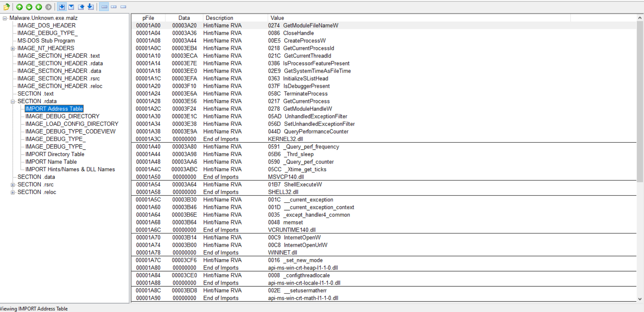Click the pFile column header
644x312 pixels.
coord(148,18)
